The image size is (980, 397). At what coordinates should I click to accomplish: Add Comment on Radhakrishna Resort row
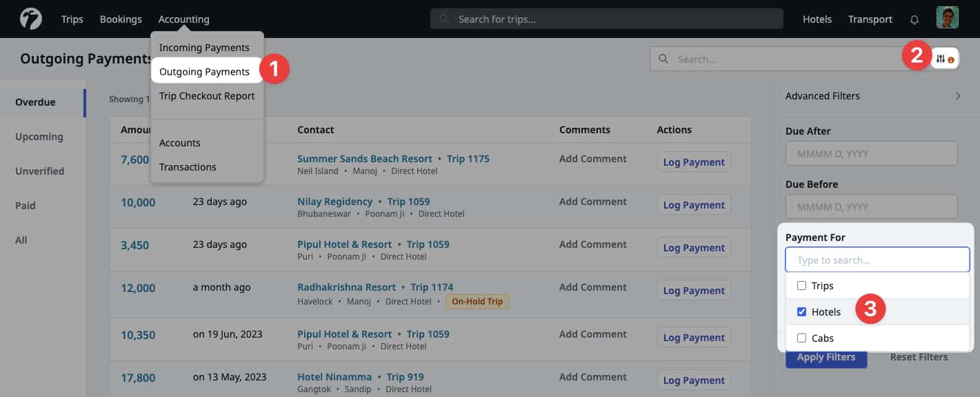pyautogui.click(x=592, y=287)
